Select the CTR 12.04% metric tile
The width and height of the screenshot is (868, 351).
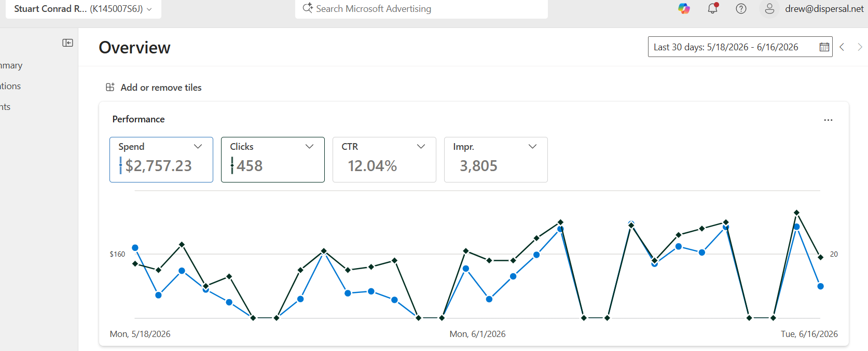(x=384, y=160)
